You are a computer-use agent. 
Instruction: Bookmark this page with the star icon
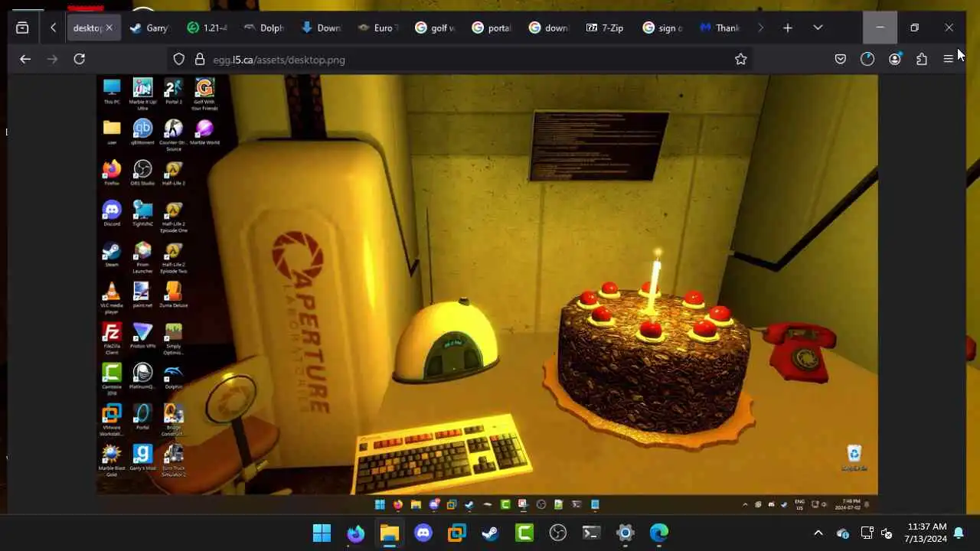tap(740, 59)
